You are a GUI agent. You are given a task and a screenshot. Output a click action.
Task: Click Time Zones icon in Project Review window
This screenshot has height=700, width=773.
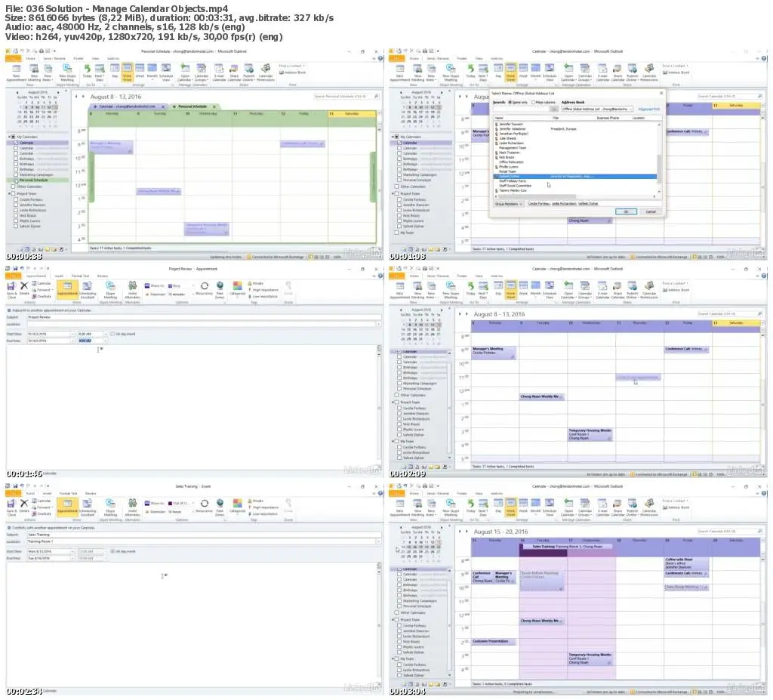(x=220, y=289)
